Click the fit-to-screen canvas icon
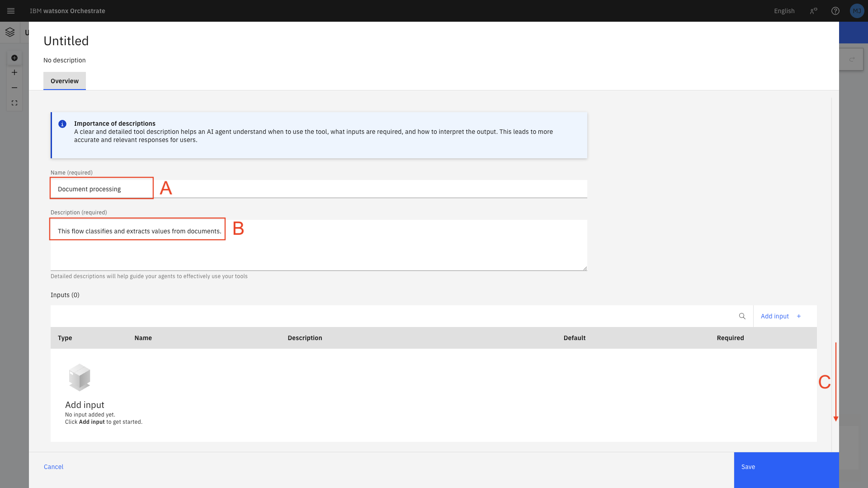868x488 pixels. coord(14,103)
